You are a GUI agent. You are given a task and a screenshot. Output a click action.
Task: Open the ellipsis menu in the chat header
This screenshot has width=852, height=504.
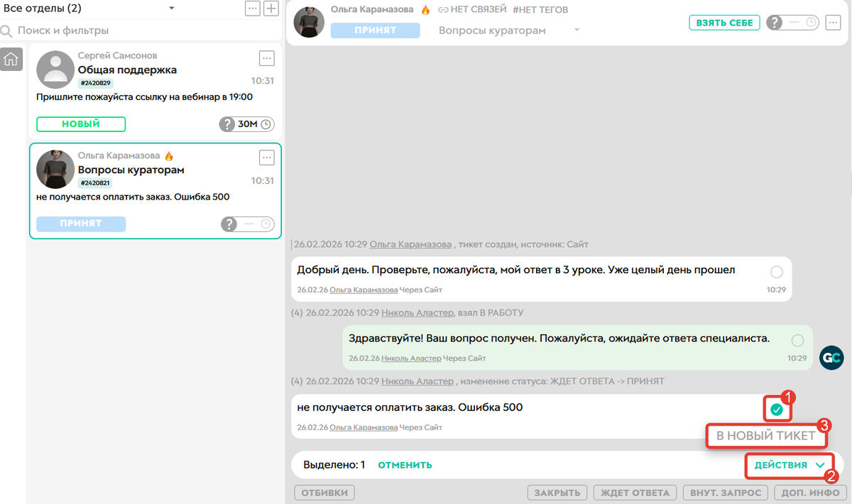point(833,23)
